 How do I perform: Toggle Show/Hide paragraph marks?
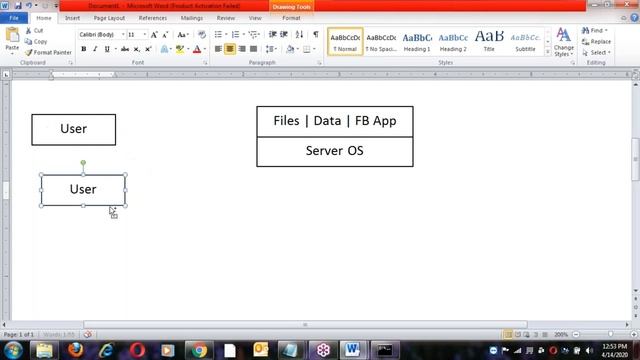(x=316, y=35)
